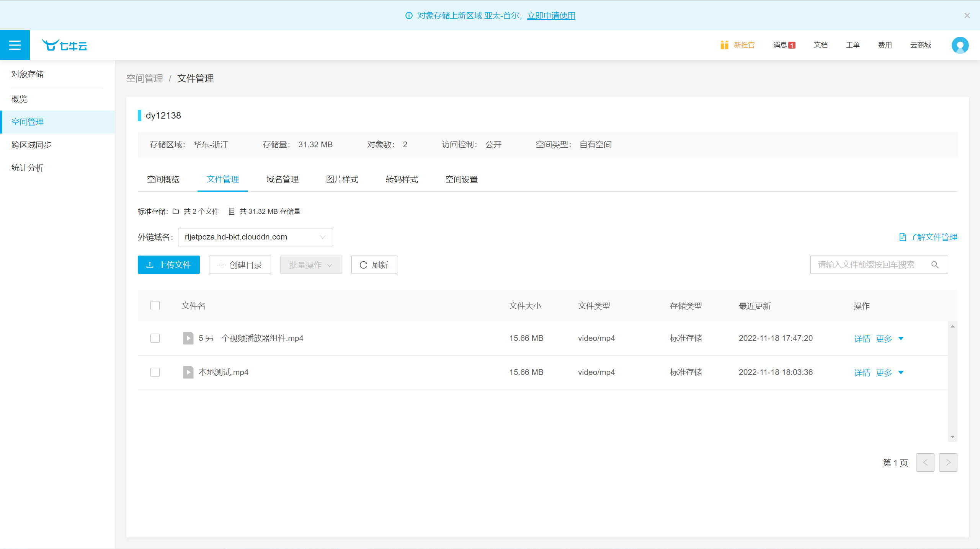Open the user avatar profile icon
The image size is (980, 549).
(x=960, y=45)
